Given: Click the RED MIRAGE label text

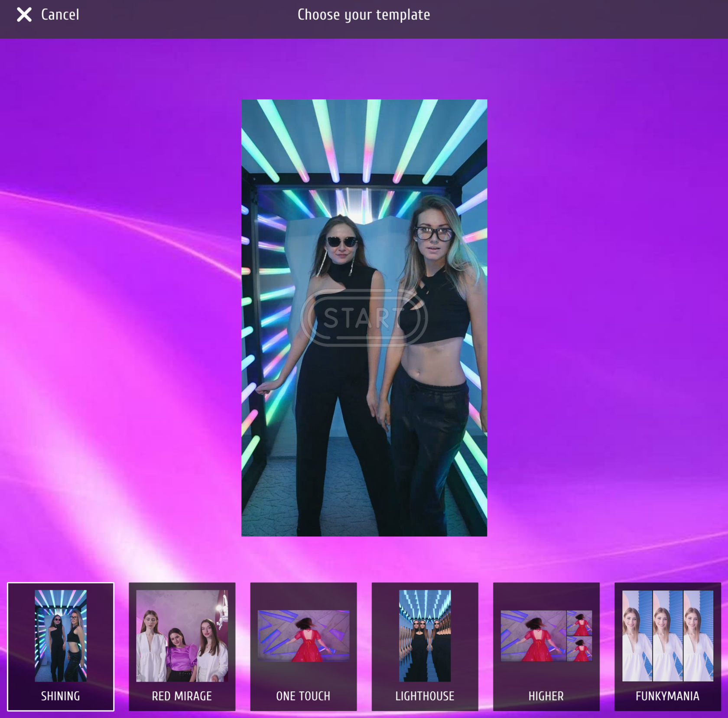Looking at the screenshot, I should coord(182,696).
